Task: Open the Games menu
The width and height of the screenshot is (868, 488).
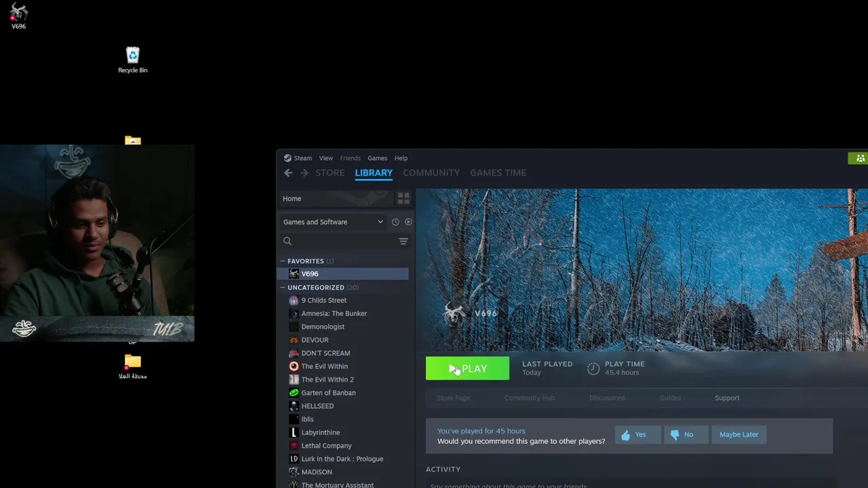Action: [378, 158]
